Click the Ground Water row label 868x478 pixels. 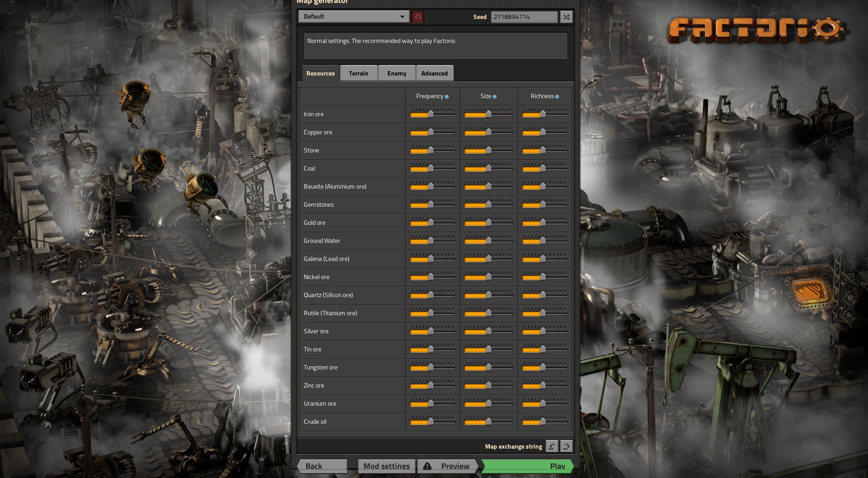[322, 241]
